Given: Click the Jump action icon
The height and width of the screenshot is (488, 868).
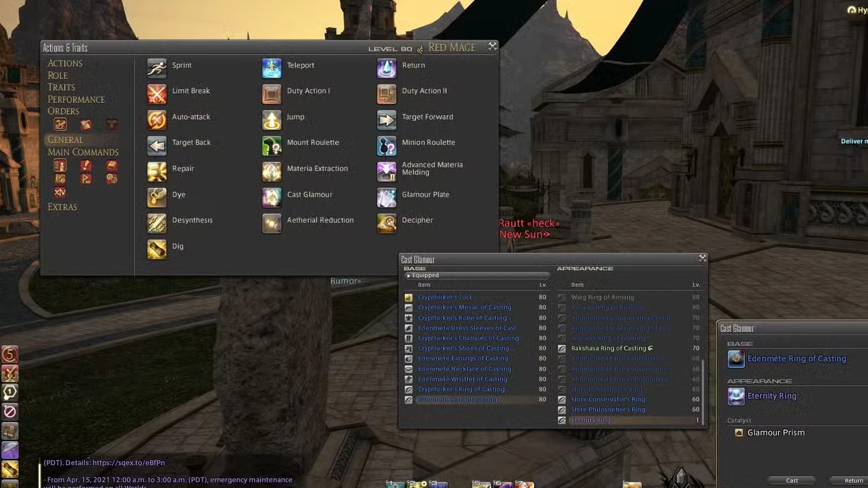Looking at the screenshot, I should click(272, 120).
